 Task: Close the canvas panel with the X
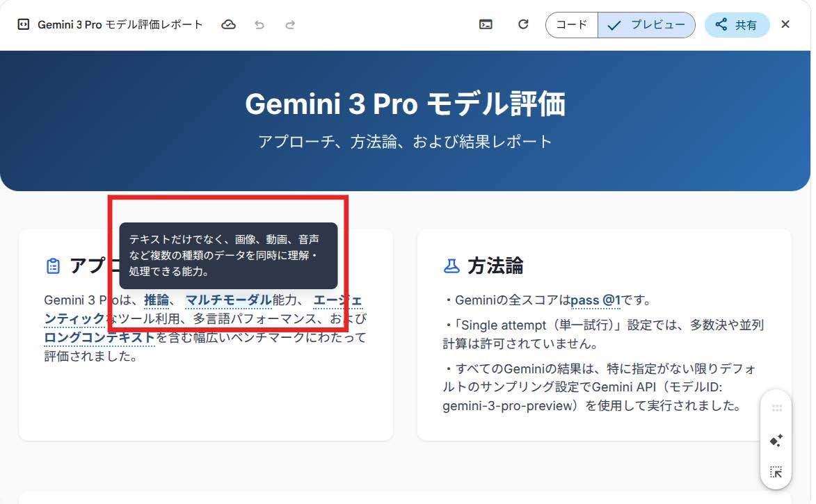pos(785,24)
